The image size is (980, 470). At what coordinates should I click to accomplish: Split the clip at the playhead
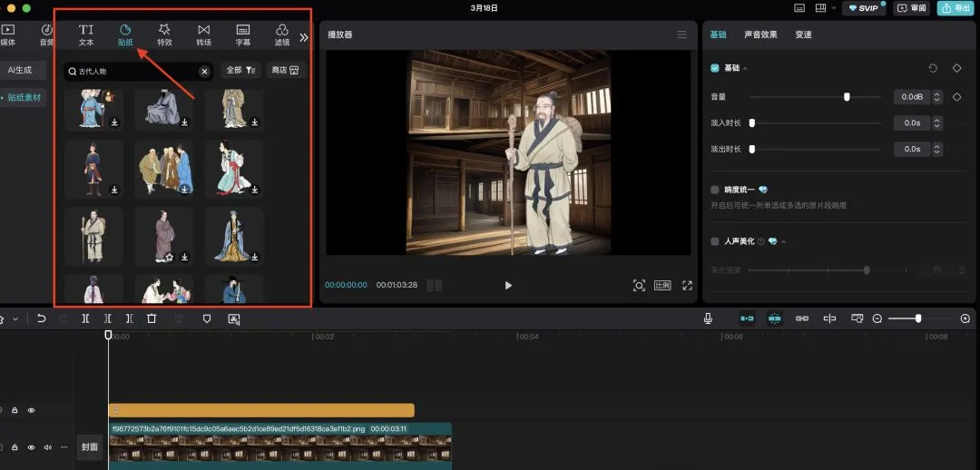(85, 318)
